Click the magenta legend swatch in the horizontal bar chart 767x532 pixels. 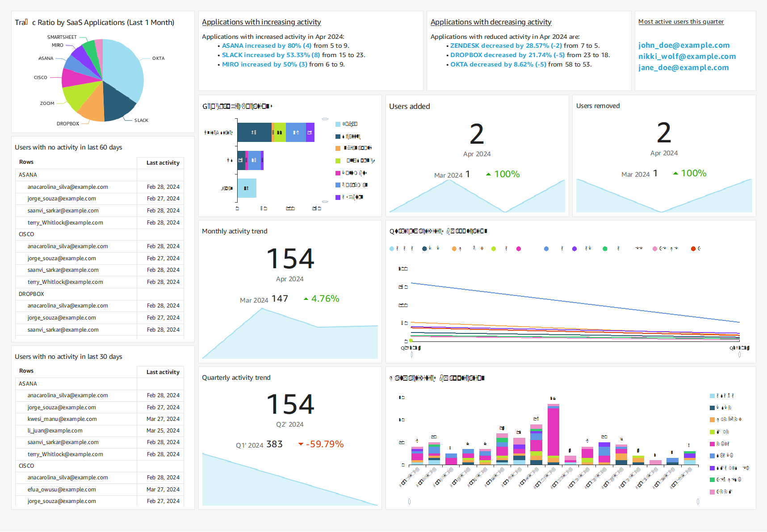click(x=338, y=173)
